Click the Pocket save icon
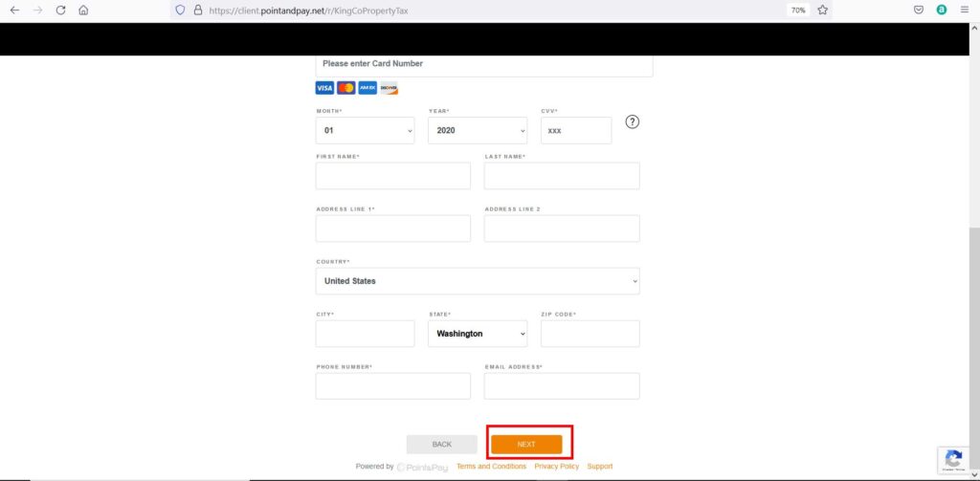 [918, 10]
